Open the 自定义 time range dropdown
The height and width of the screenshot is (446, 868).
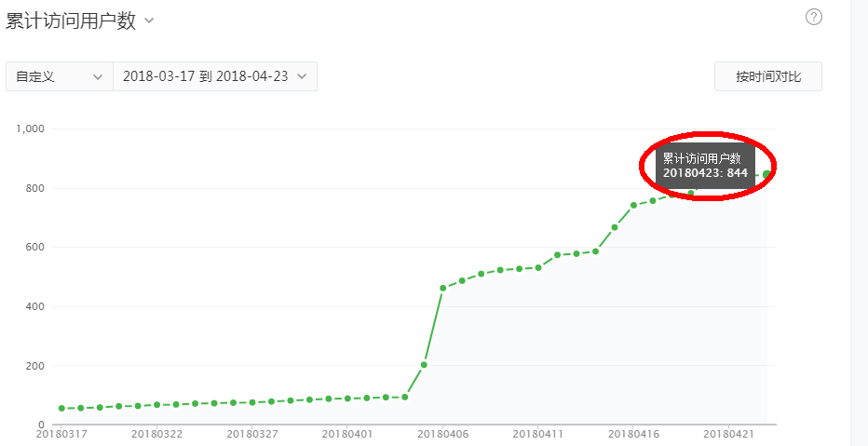pyautogui.click(x=60, y=76)
